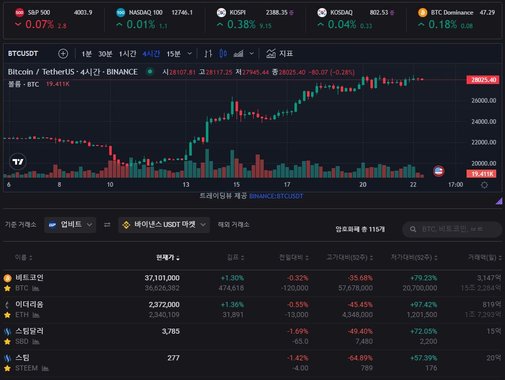Sort by 고가대비(52주) column
Image resolution: width=505 pixels, height=380 pixels.
click(x=350, y=257)
